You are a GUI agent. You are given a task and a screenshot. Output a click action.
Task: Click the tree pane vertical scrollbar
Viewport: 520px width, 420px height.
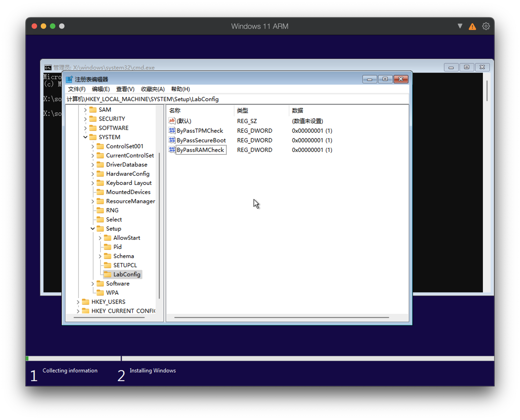(x=159, y=225)
